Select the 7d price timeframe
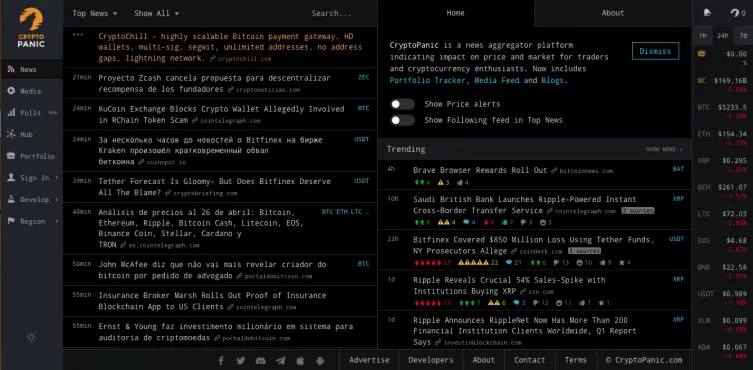Screen dimensions: 753x370 pos(743,36)
